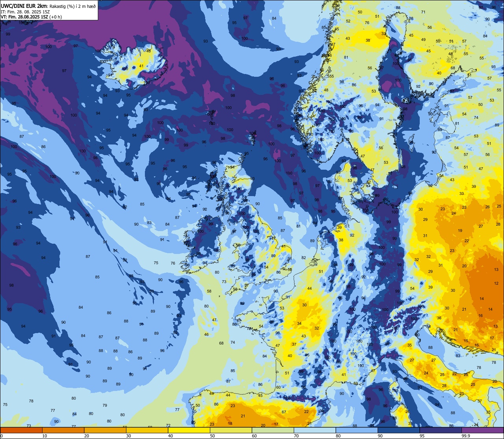Click the "(+0 h)" forecast offset text
Image resolution: width=504 pixels, height=439 pixels.
[x=55, y=17]
